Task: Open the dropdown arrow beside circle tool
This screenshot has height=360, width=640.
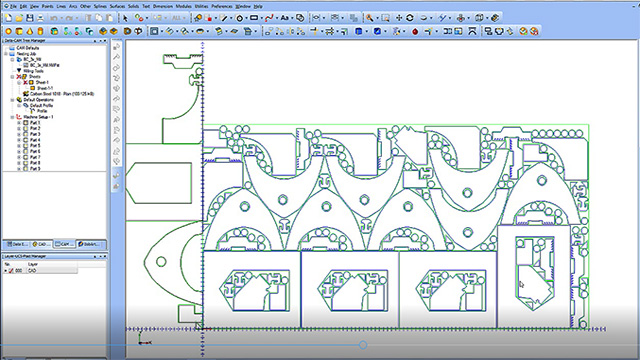Action: [x=246, y=18]
